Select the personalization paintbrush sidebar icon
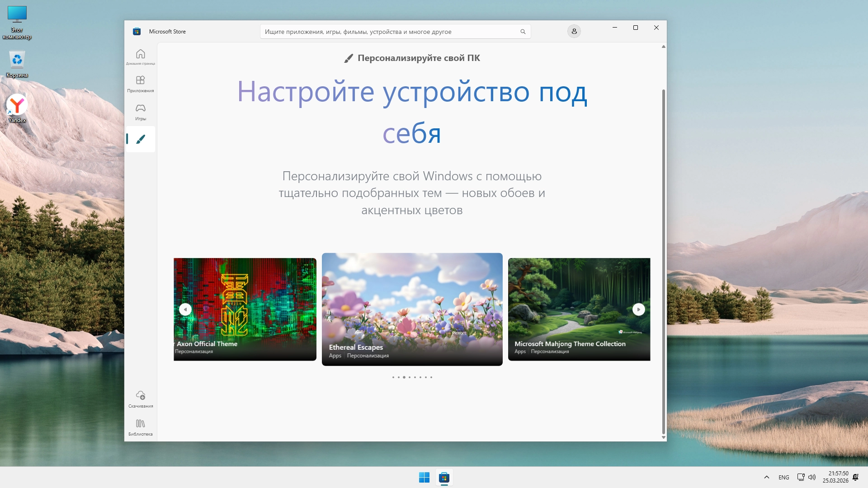 tap(141, 139)
